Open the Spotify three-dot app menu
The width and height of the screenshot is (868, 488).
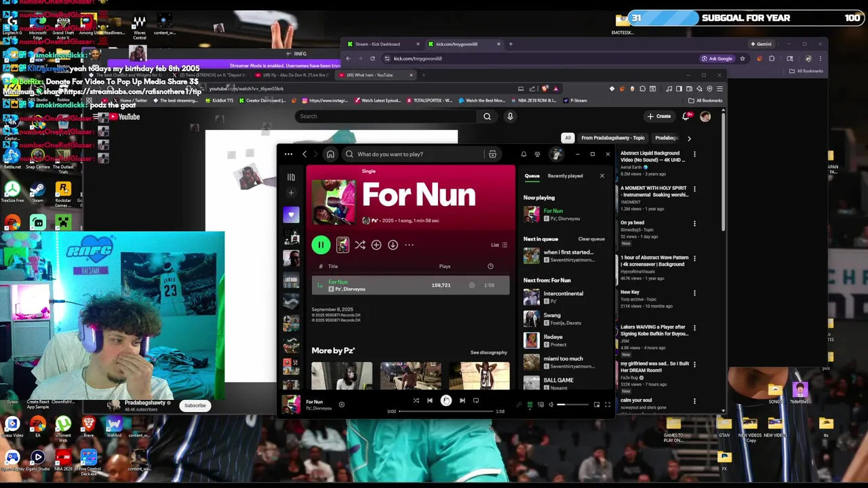(288, 154)
